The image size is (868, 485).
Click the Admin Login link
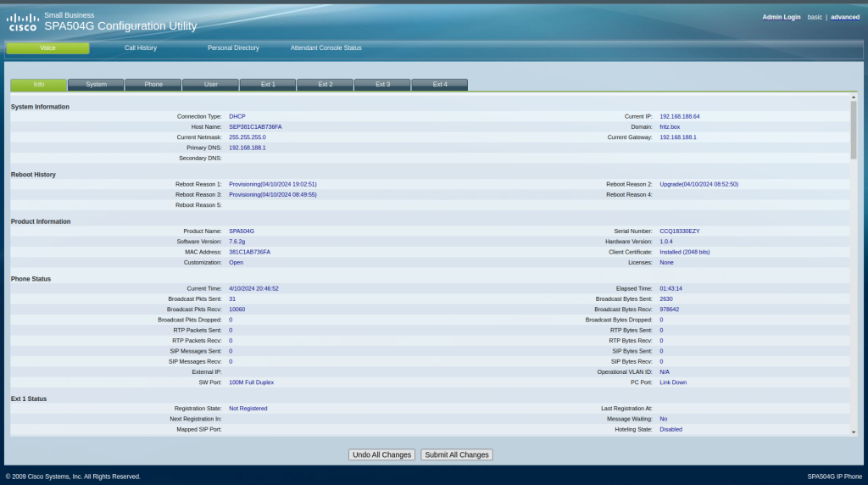click(x=781, y=17)
